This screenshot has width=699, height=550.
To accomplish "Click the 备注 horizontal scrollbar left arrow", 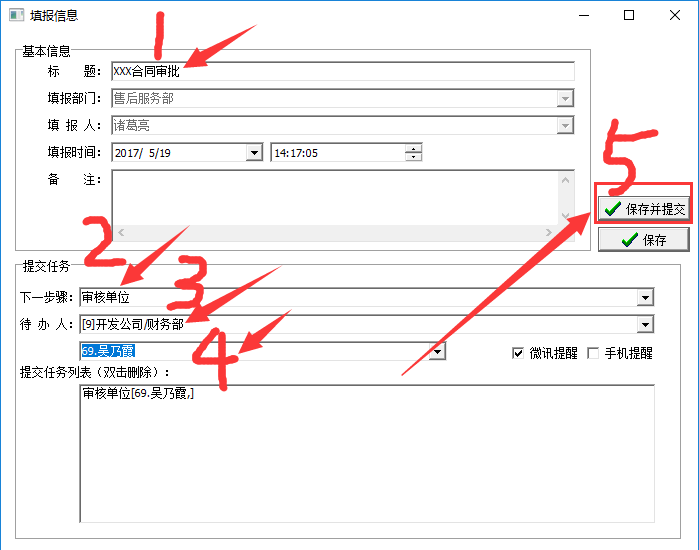I will (121, 232).
